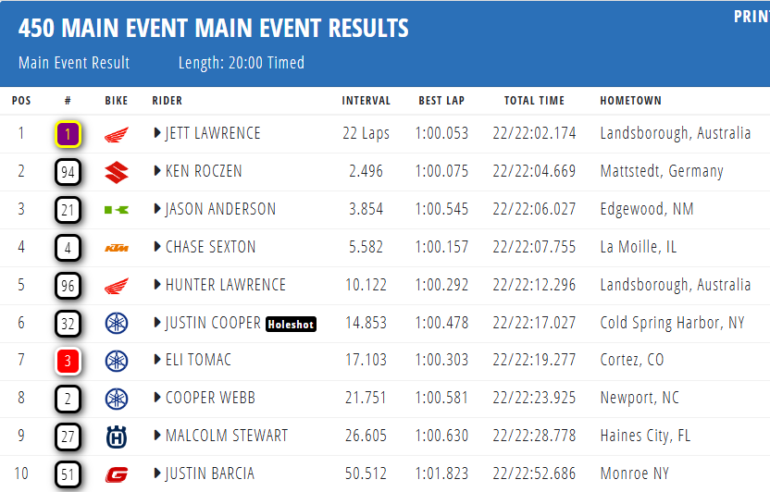This screenshot has width=770, height=492.
Task: Expand Jett Lawrence rider details arrow
Action: [x=157, y=134]
